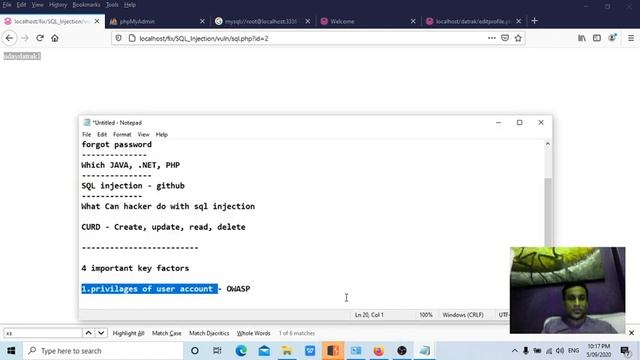640x360 pixels.
Task: Show hidden system tray icons
Action: tap(514, 351)
